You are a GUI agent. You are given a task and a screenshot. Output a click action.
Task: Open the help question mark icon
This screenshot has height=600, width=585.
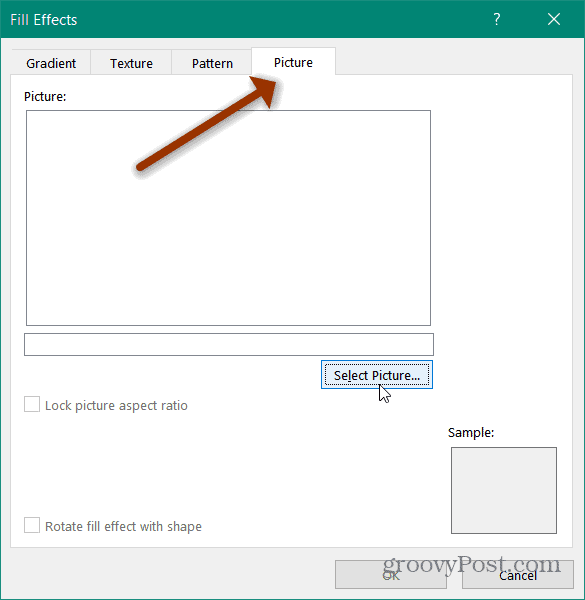click(496, 19)
